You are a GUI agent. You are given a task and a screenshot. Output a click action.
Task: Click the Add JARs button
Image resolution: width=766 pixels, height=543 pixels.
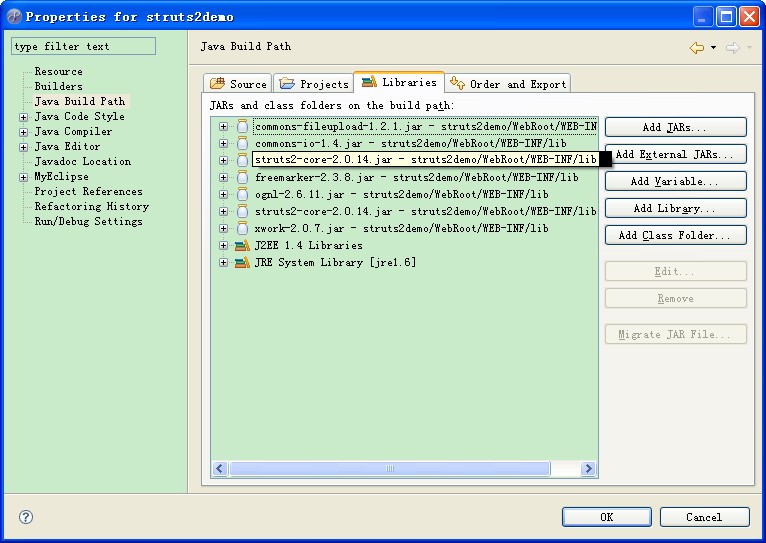point(676,127)
